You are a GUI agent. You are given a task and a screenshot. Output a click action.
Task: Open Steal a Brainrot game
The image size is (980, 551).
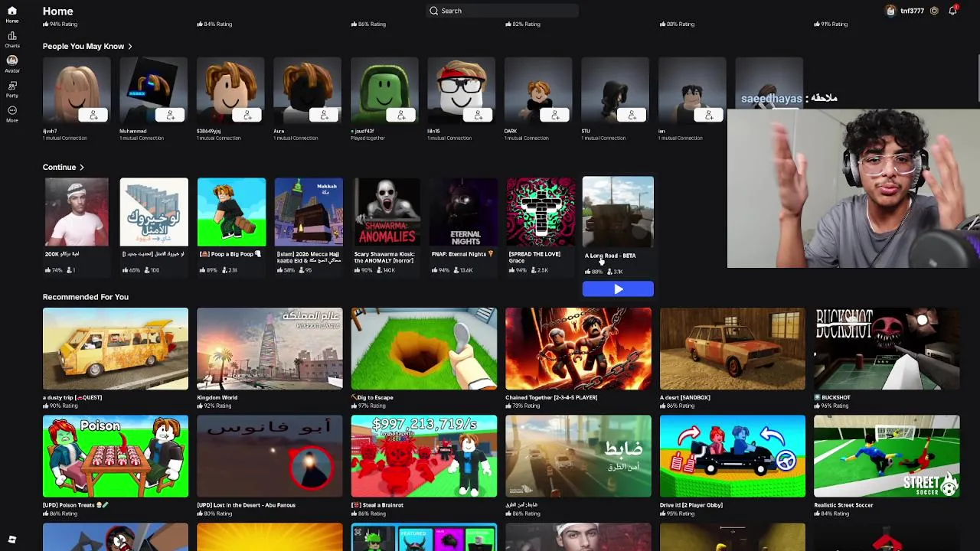point(424,456)
